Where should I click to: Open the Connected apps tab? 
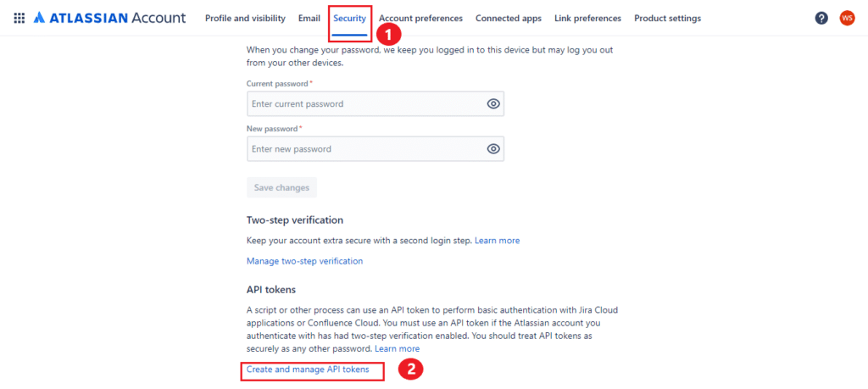click(509, 18)
